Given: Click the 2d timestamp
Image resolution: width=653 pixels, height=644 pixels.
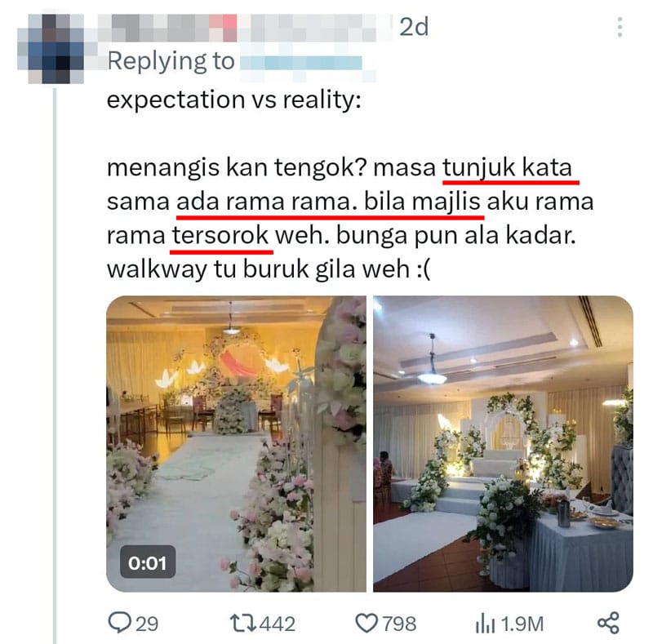Looking at the screenshot, I should pos(414,27).
